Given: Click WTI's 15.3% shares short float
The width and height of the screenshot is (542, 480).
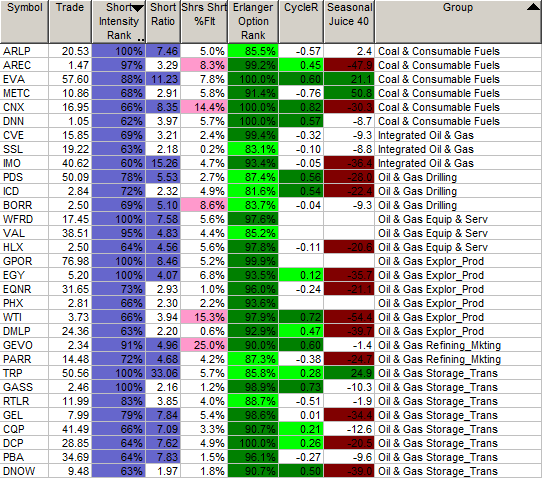Looking at the screenshot, I should 204,317.
